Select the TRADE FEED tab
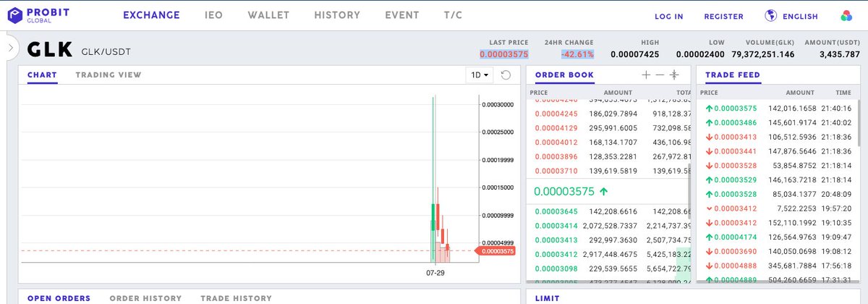The height and width of the screenshot is (304, 868). [x=733, y=75]
